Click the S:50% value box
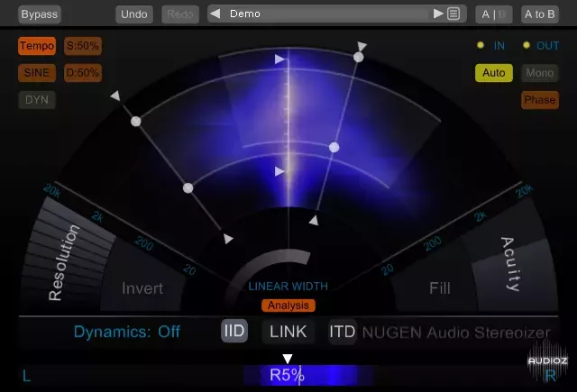 tap(82, 46)
